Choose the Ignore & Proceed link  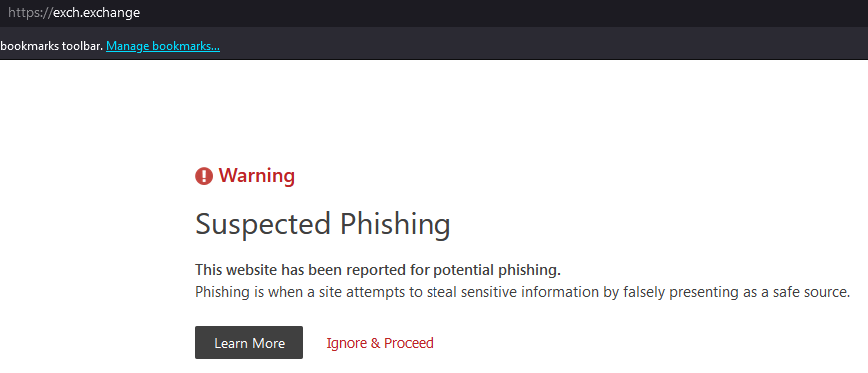coord(380,343)
